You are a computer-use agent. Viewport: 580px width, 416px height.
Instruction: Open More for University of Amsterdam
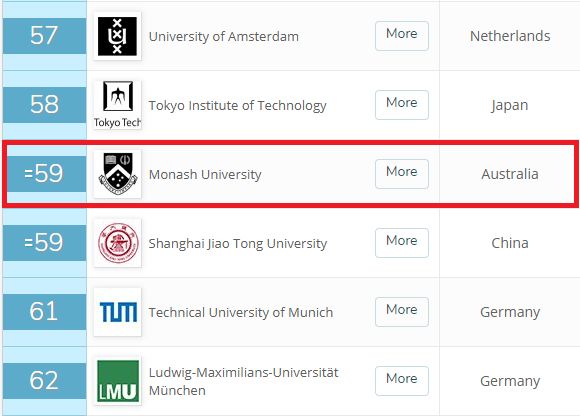click(402, 36)
